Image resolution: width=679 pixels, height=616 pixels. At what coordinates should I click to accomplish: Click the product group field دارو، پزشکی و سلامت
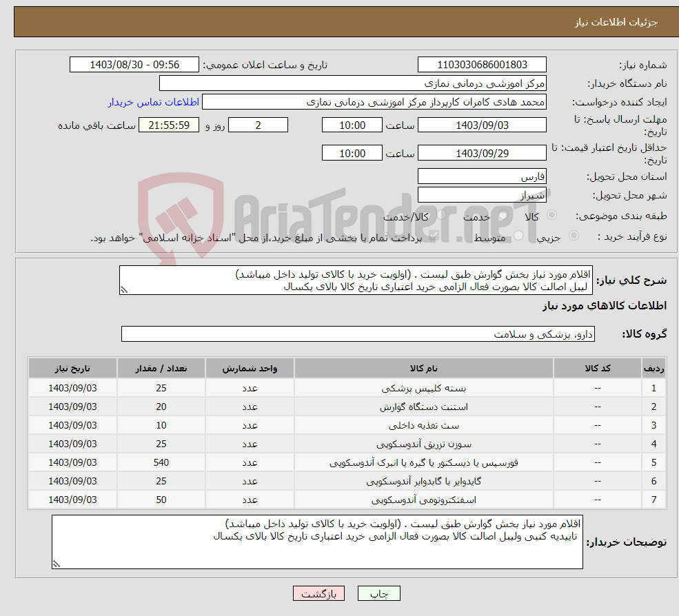(358, 333)
